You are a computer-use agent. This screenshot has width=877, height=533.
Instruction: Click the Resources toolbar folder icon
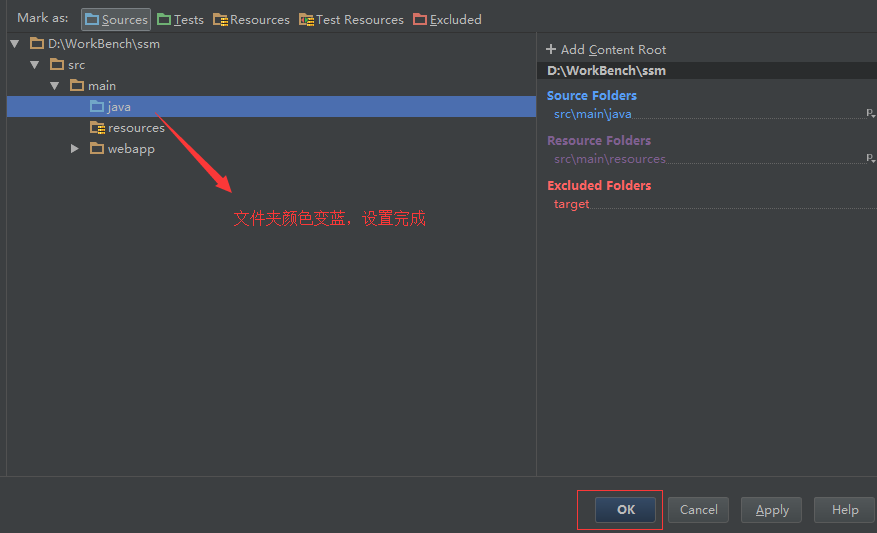pos(220,20)
